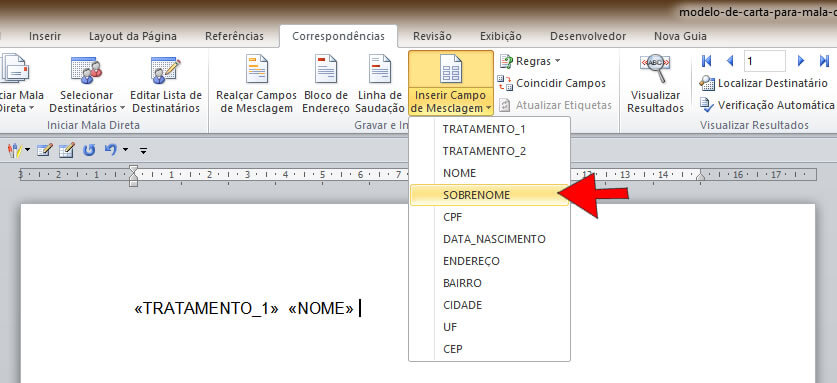The height and width of the screenshot is (383, 837).
Task: Expand quick access toolbar customize arrow
Action: pos(143,151)
